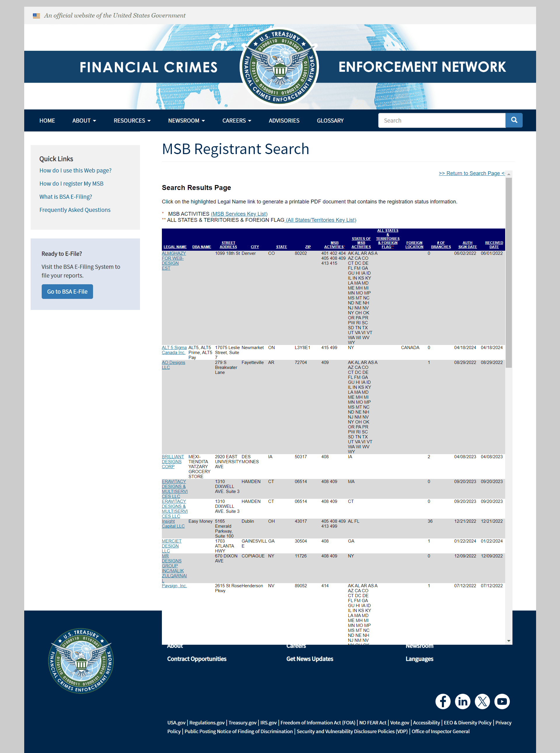Open All States/Territories Key List link
The image size is (560, 753).
tap(321, 220)
